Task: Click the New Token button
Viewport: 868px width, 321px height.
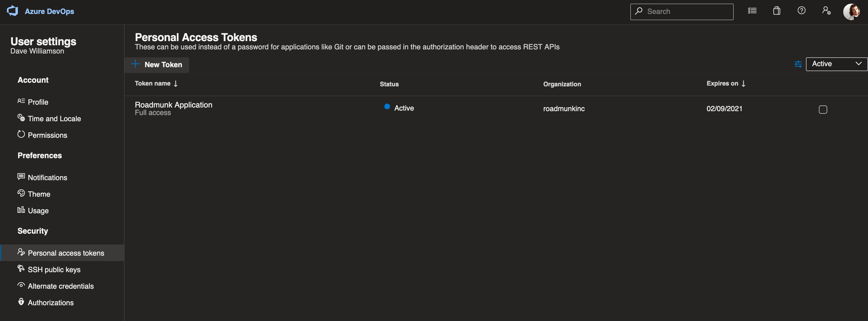Action: tap(163, 65)
